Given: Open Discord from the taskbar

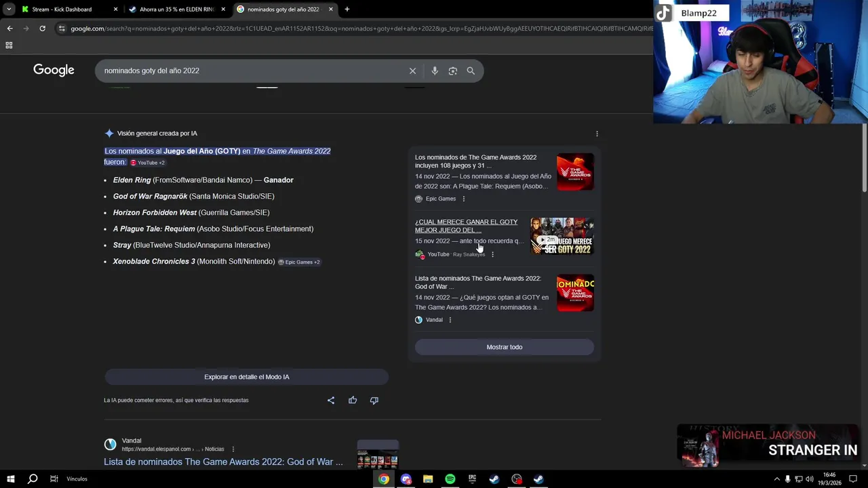Looking at the screenshot, I should (x=406, y=479).
